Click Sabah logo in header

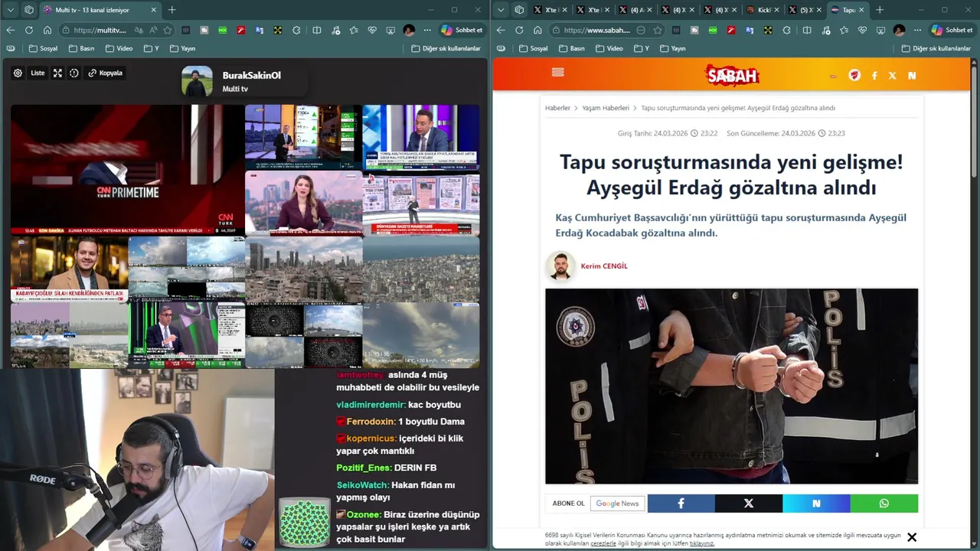point(732,75)
